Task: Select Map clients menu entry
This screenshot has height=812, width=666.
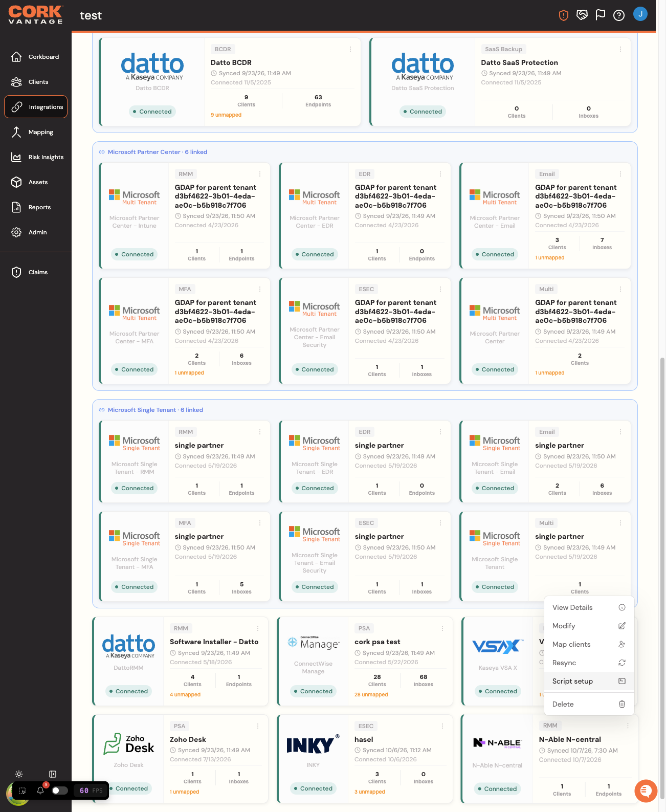Action: coord(589,644)
